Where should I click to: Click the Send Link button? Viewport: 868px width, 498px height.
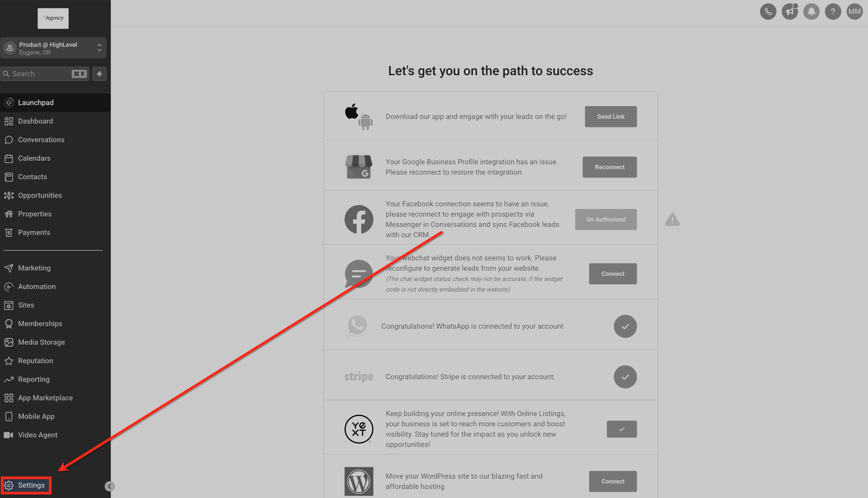tap(611, 117)
